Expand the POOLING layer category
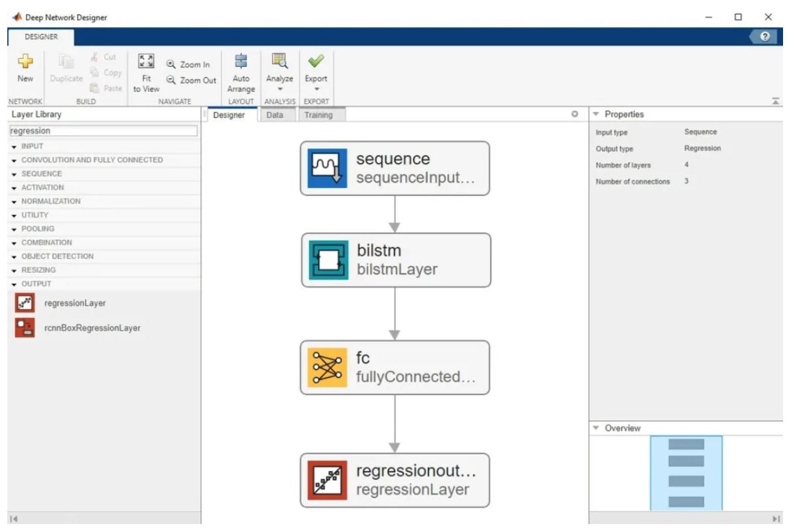793x532 pixels. (14, 229)
